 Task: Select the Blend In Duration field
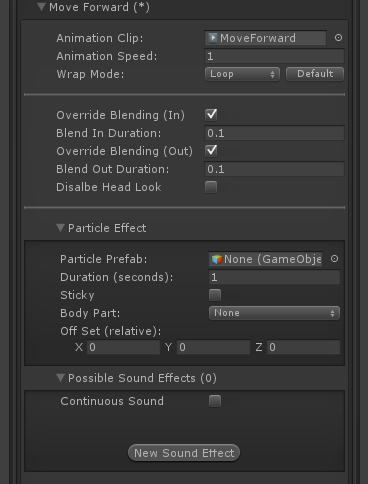(x=274, y=133)
